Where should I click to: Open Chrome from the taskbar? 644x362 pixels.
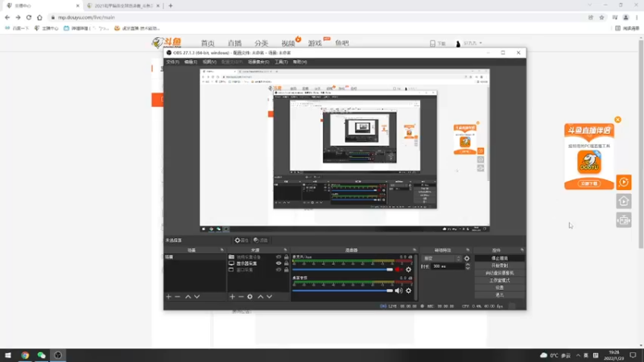click(x=25, y=355)
